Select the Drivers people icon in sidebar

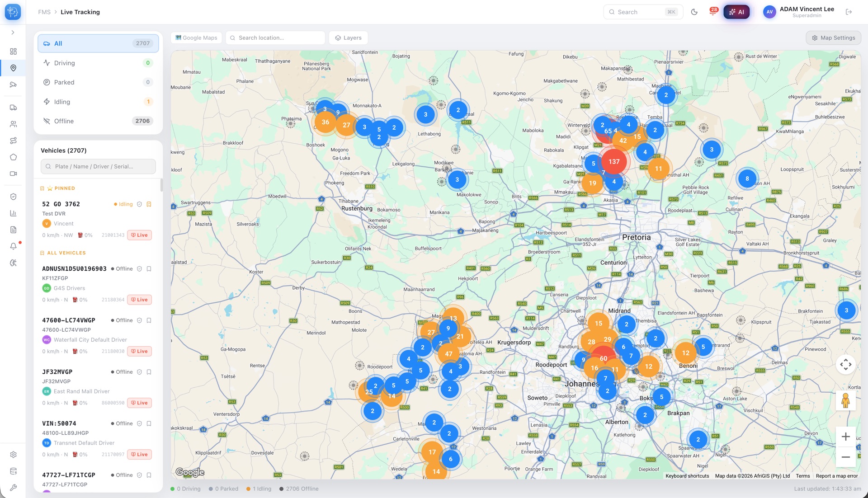coord(13,124)
